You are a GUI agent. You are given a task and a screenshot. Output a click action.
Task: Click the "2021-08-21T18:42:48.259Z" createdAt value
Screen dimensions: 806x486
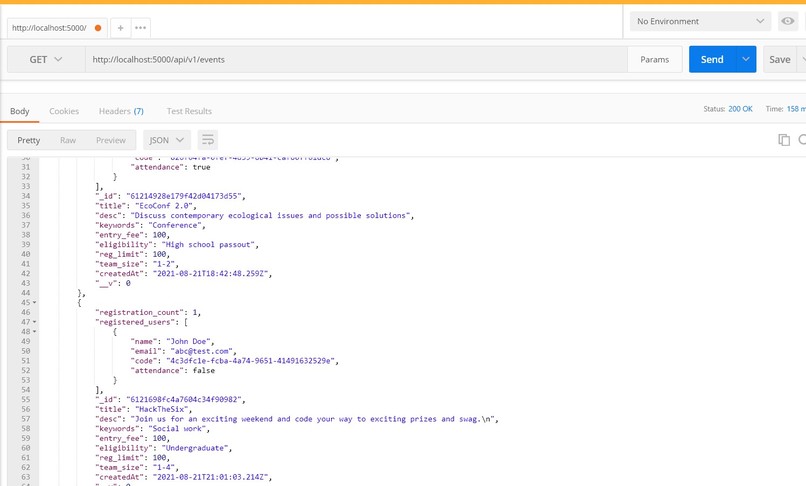210,274
